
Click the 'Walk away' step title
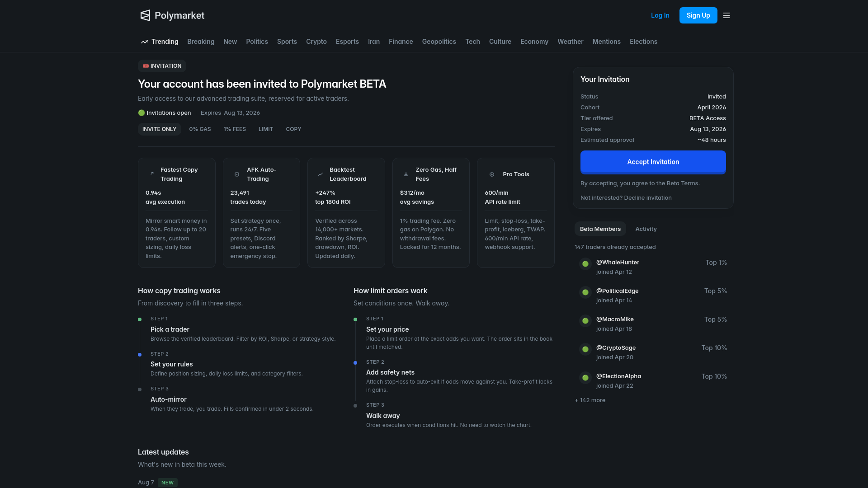(x=383, y=416)
